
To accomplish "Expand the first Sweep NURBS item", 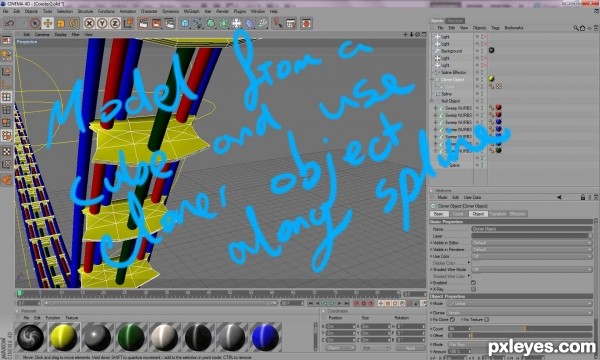I will tap(435, 108).
